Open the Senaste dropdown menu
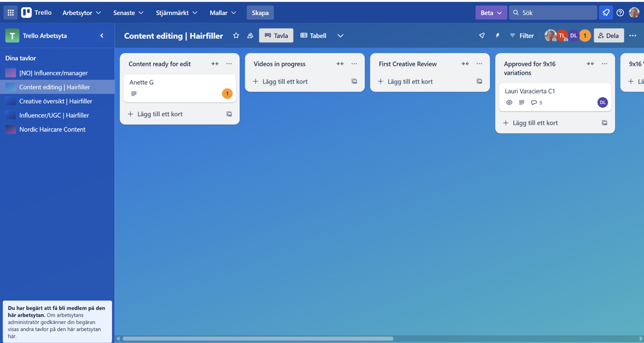644x343 pixels. (x=128, y=13)
